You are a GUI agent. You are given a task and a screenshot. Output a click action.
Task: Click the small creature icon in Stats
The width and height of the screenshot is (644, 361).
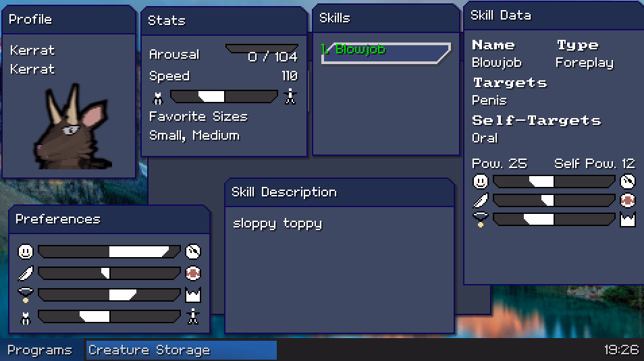click(x=158, y=98)
